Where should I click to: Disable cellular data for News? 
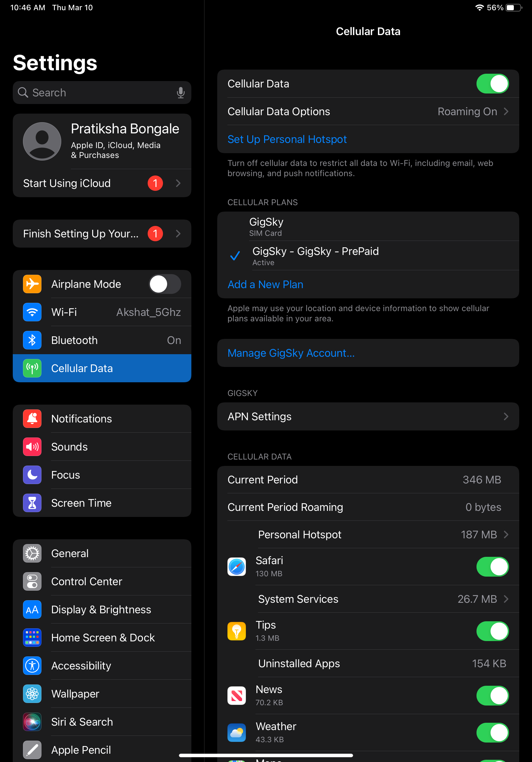[x=492, y=695]
